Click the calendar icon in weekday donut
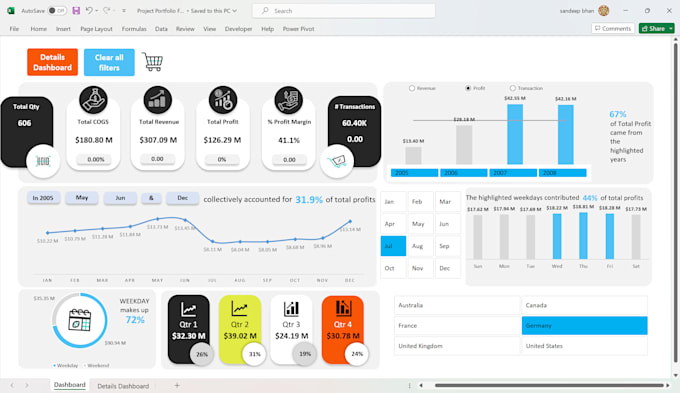The height and width of the screenshot is (393, 680). click(x=80, y=320)
